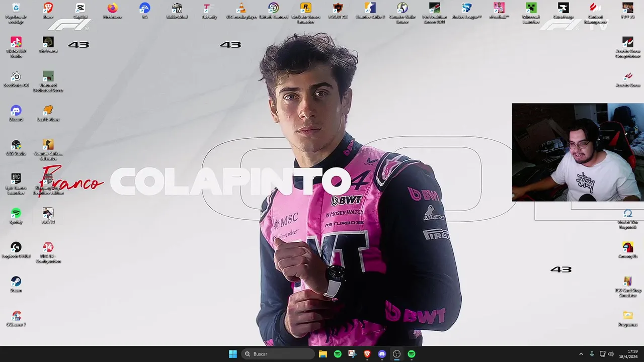
Task: Select the CurseForge desktop shortcut
Action: click(x=563, y=11)
